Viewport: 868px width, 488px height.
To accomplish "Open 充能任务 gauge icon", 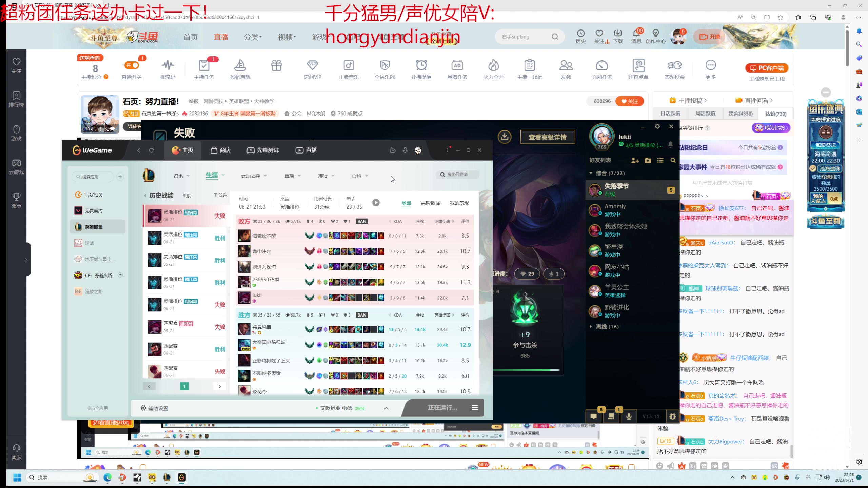I will [602, 69].
